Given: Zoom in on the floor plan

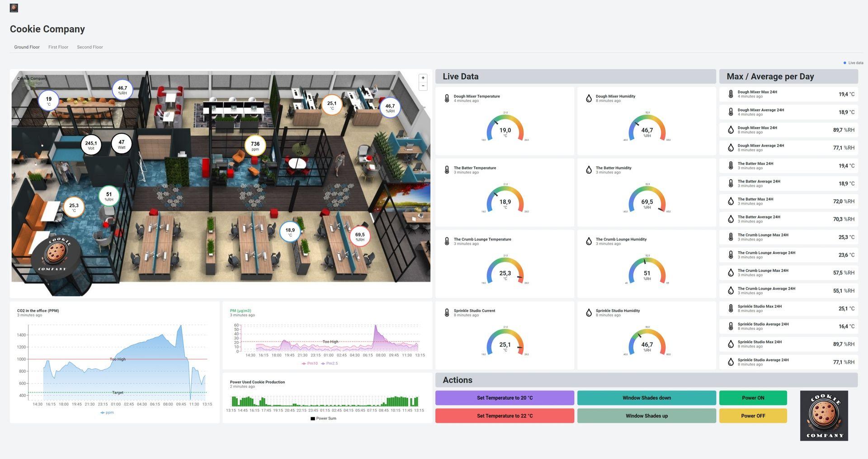Looking at the screenshot, I should (423, 78).
